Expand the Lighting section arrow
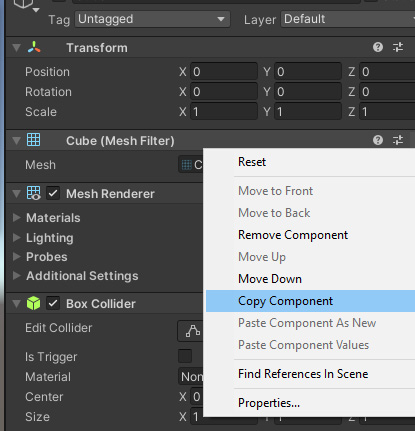Image resolution: width=415 pixels, height=431 pixels. coord(16,237)
